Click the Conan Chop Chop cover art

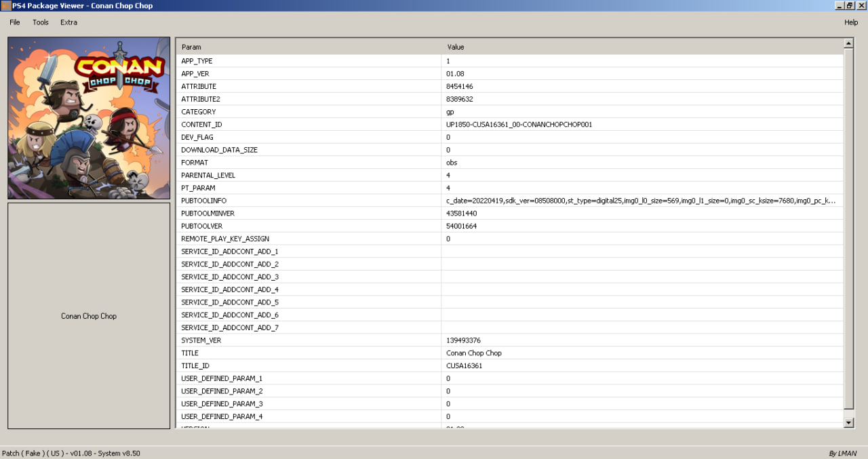[89, 118]
